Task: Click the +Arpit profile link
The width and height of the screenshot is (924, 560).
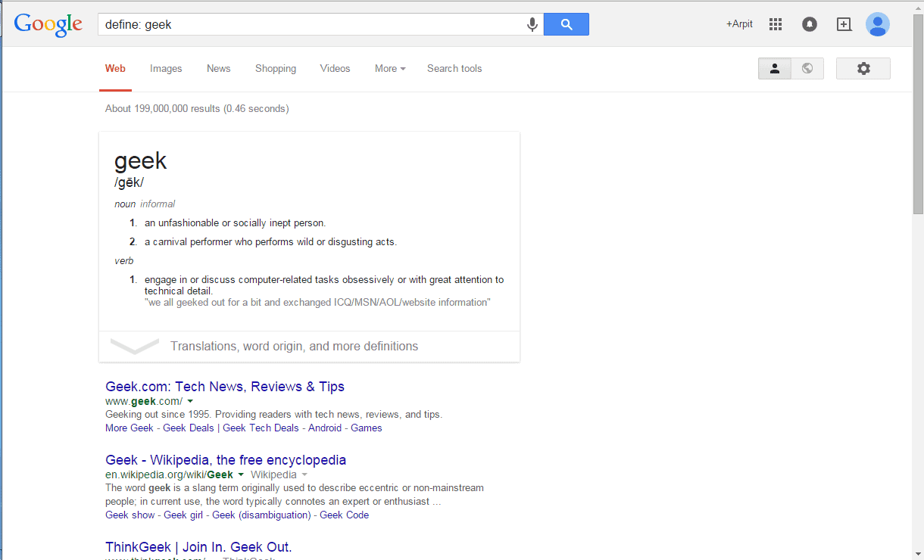Action: tap(738, 23)
